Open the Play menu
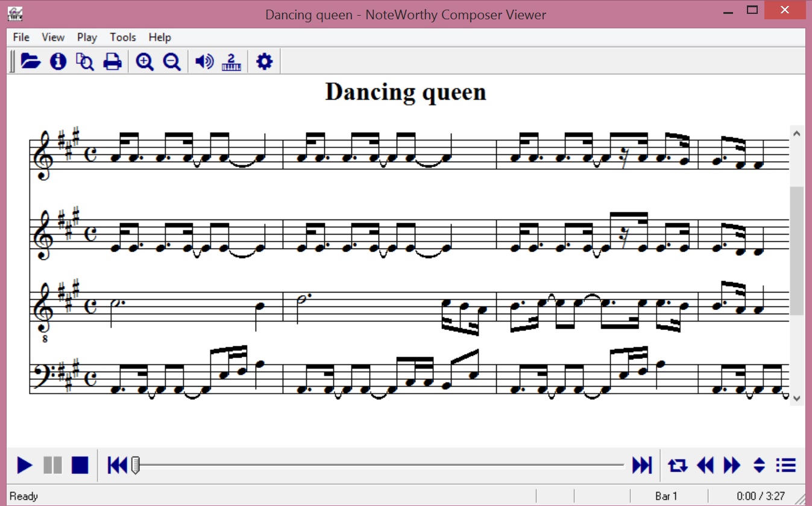812x506 pixels. pyautogui.click(x=87, y=37)
